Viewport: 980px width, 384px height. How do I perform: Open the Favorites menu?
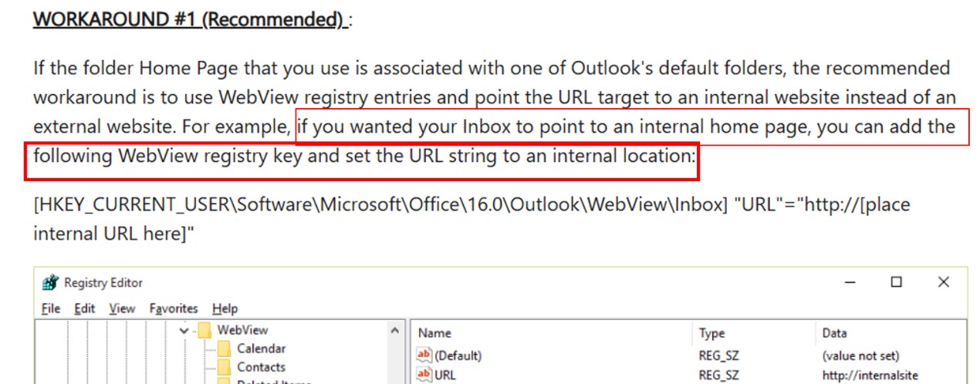point(174,308)
